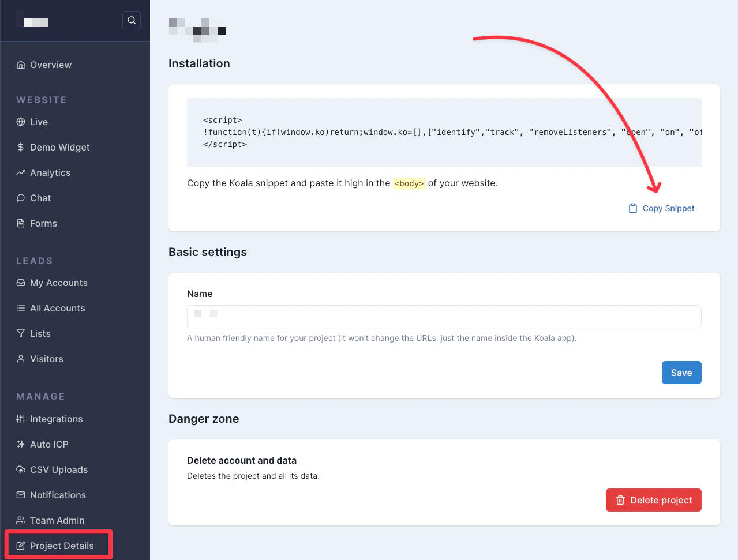Click the red Delete project button

point(654,500)
